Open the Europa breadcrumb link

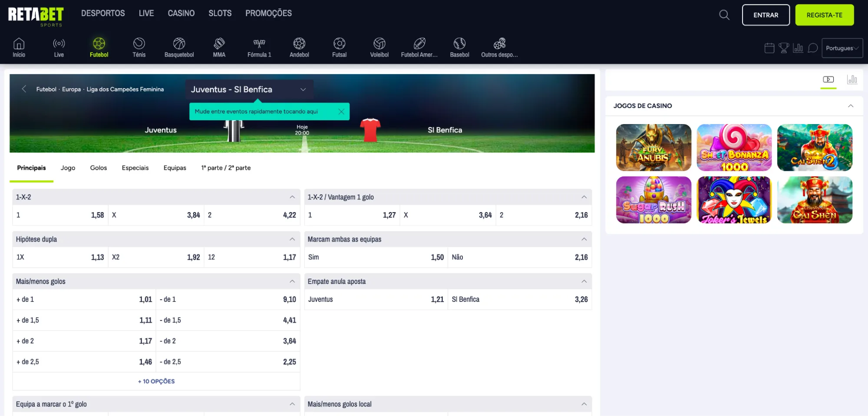tap(71, 89)
